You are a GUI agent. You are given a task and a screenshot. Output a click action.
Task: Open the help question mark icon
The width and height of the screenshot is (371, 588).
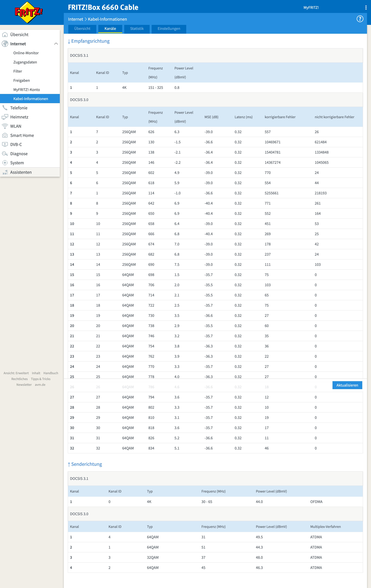[360, 19]
